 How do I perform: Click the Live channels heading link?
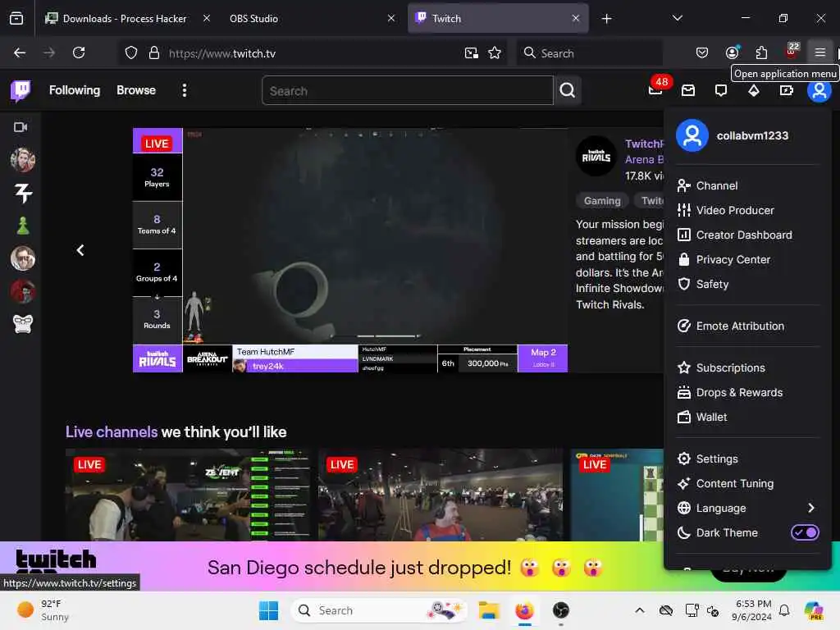point(112,431)
